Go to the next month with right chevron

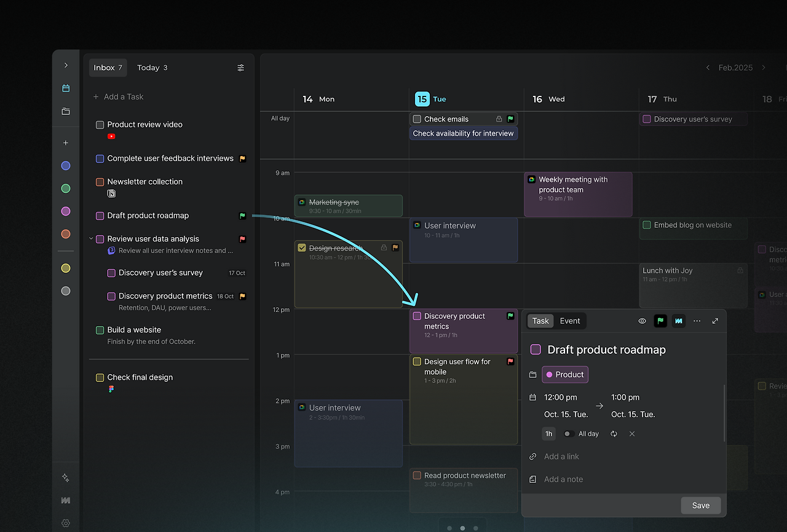[764, 68]
